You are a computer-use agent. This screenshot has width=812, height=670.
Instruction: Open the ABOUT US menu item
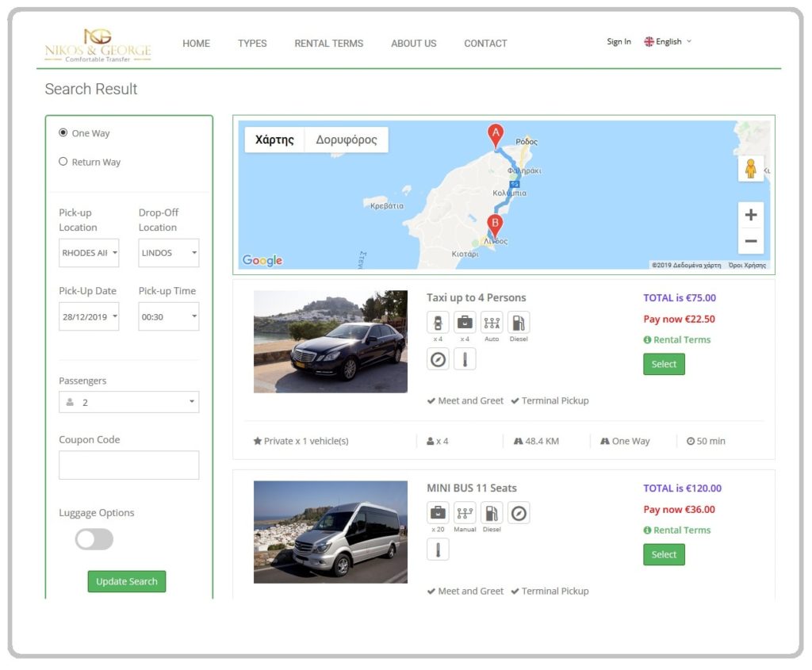tap(414, 44)
